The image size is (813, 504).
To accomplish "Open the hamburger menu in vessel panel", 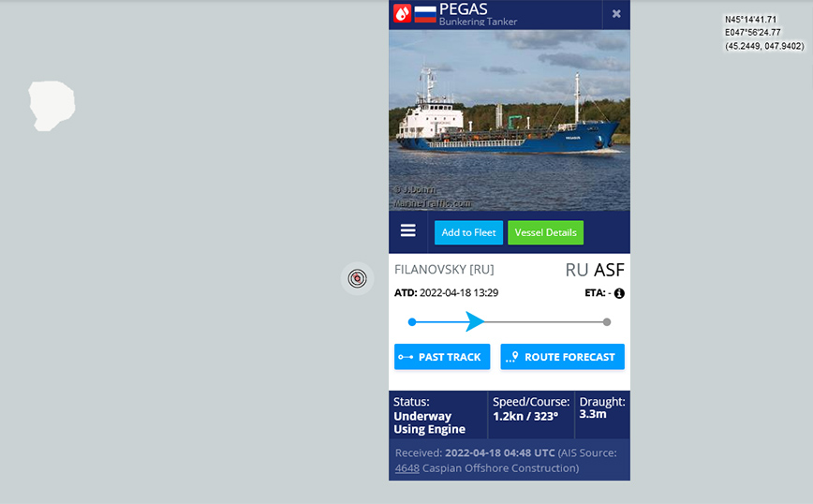I will tap(408, 230).
